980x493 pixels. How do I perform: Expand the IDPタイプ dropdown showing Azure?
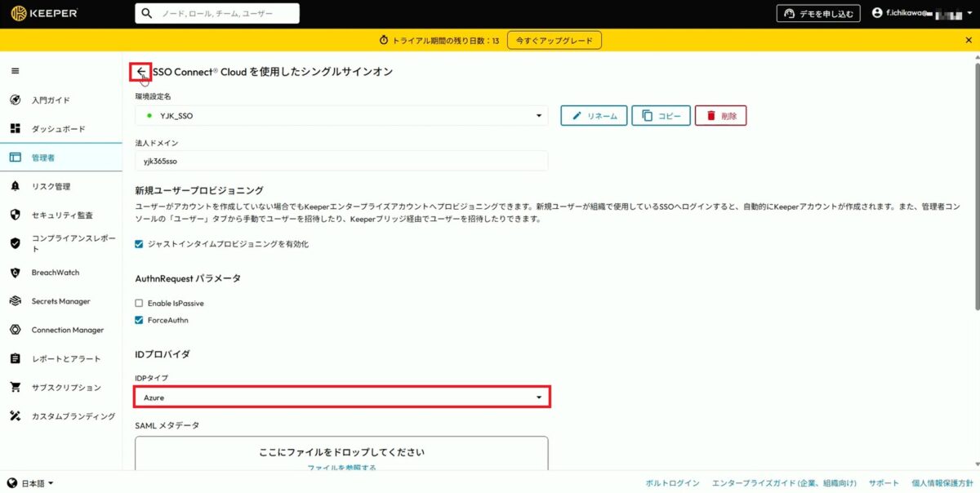[x=537, y=397]
